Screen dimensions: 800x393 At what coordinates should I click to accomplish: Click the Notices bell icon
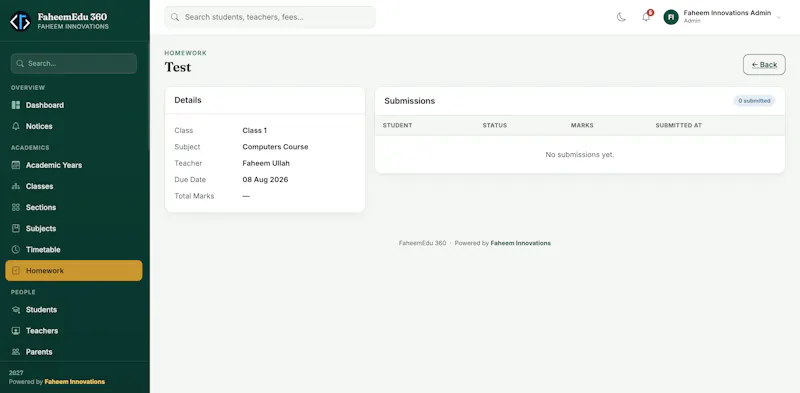click(x=16, y=126)
